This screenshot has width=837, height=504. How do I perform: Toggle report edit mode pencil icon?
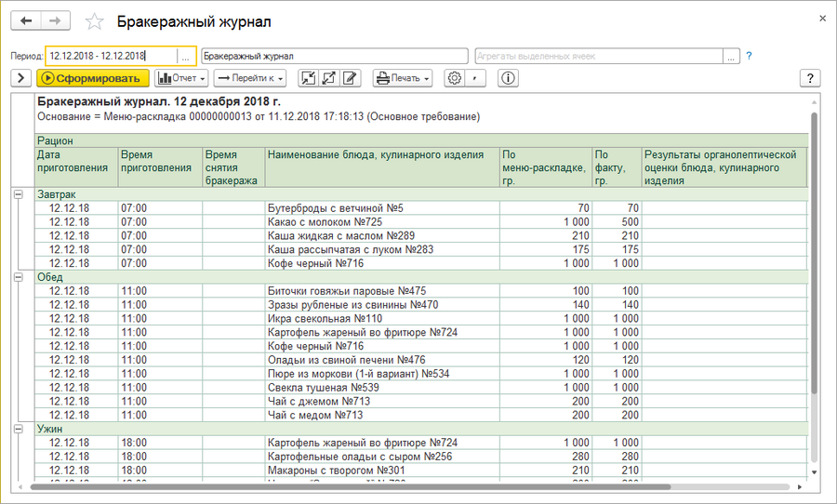(x=350, y=78)
